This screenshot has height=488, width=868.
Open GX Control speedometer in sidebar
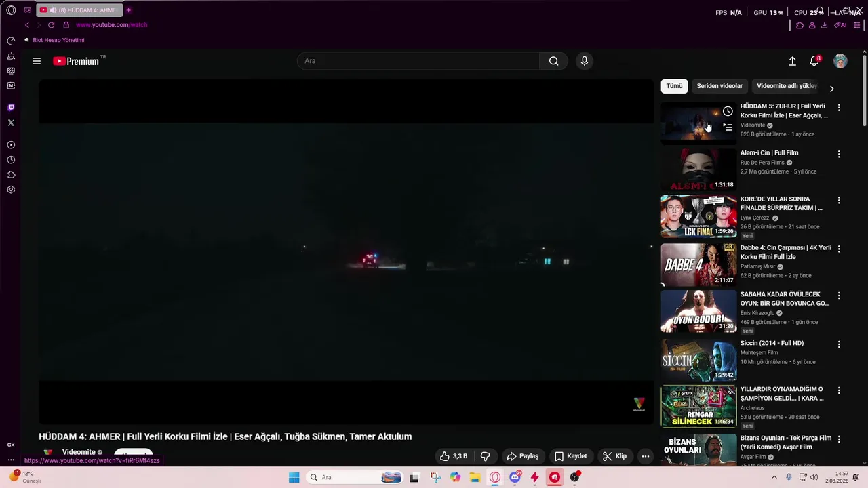[11, 41]
